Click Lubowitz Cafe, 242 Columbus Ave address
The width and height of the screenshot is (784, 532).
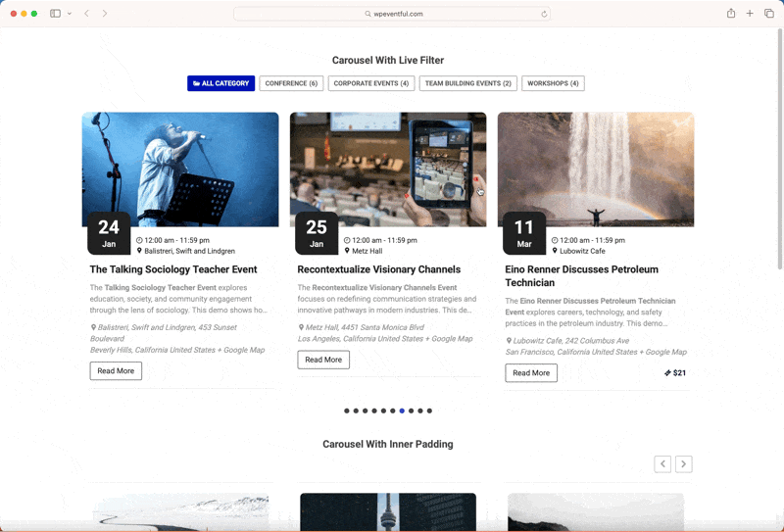(571, 341)
